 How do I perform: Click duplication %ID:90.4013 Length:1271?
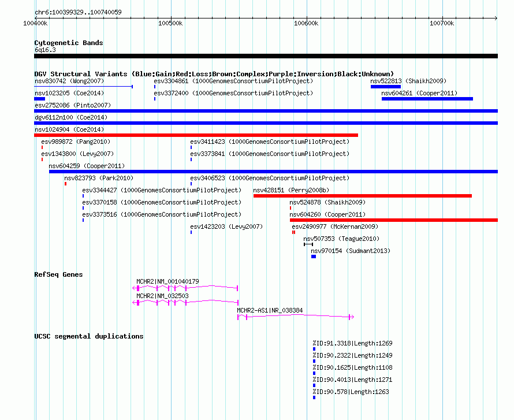[x=352, y=380]
